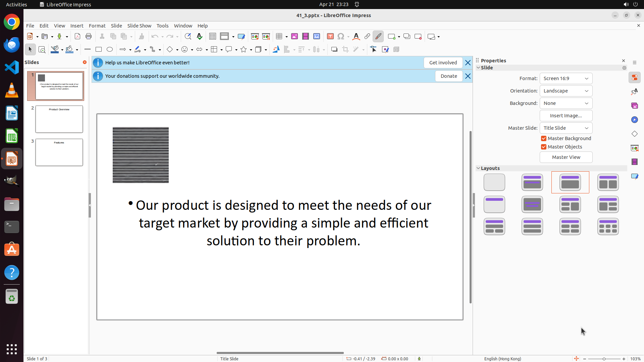
Task: Open the Slide Show menu
Action: [139, 26]
